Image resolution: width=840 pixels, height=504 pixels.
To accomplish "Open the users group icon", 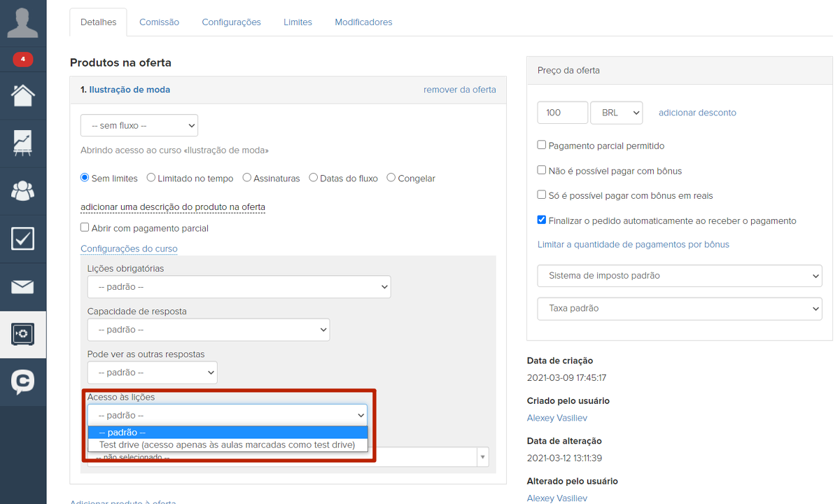I will [23, 190].
